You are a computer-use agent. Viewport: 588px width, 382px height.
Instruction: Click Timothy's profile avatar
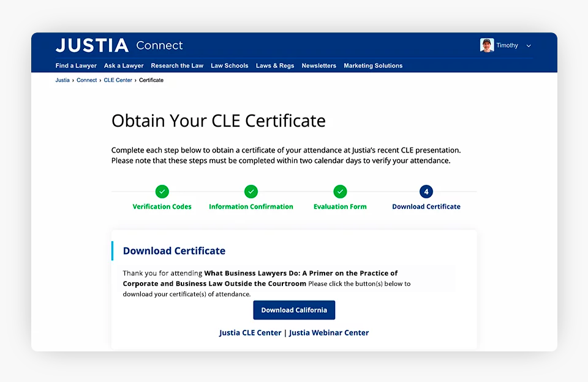tap(487, 45)
